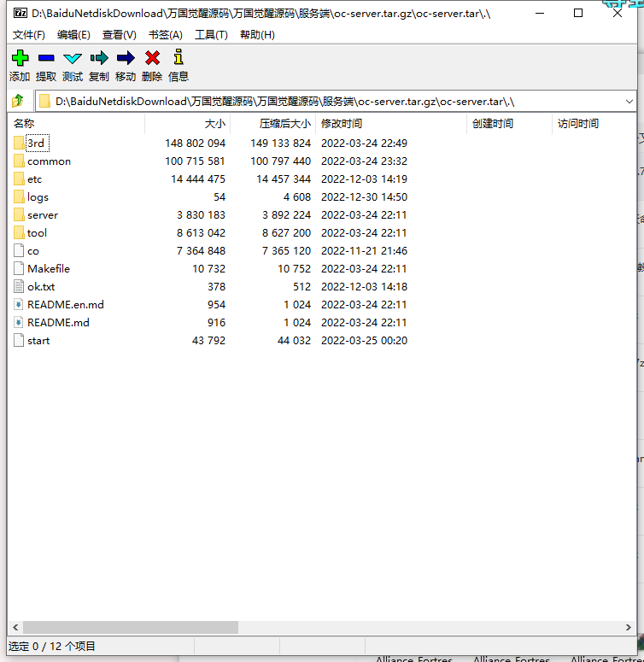Open the 文件(F) File menu
The height and width of the screenshot is (662, 644).
pyautogui.click(x=29, y=35)
